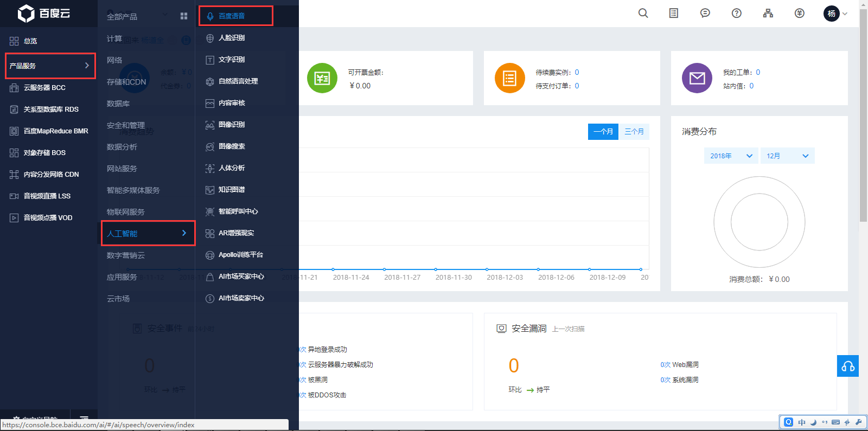Open the message bubble icon in top bar
Viewport: 868px width, 431px height.
tap(705, 13)
